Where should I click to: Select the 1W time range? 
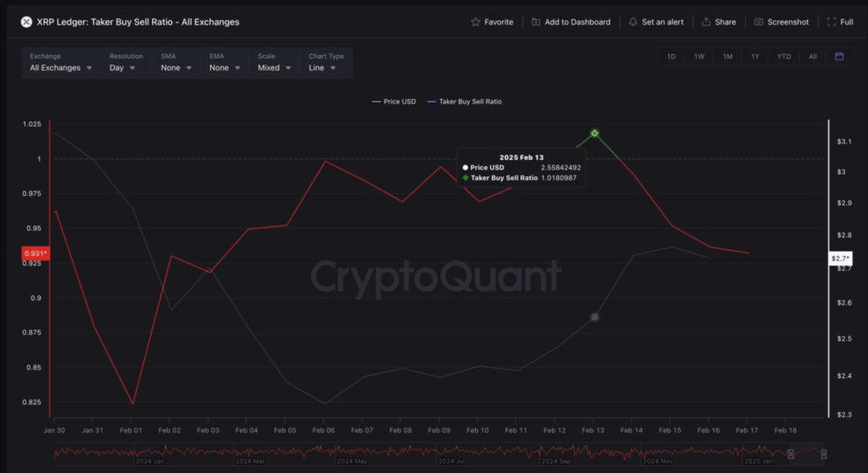click(x=699, y=57)
